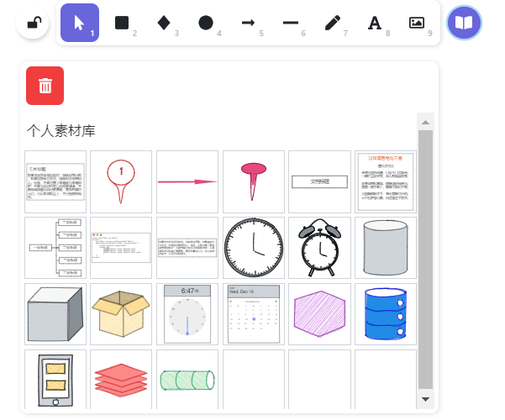The image size is (505, 420).
Task: Select the Pencil draw tool
Action: [x=333, y=23]
